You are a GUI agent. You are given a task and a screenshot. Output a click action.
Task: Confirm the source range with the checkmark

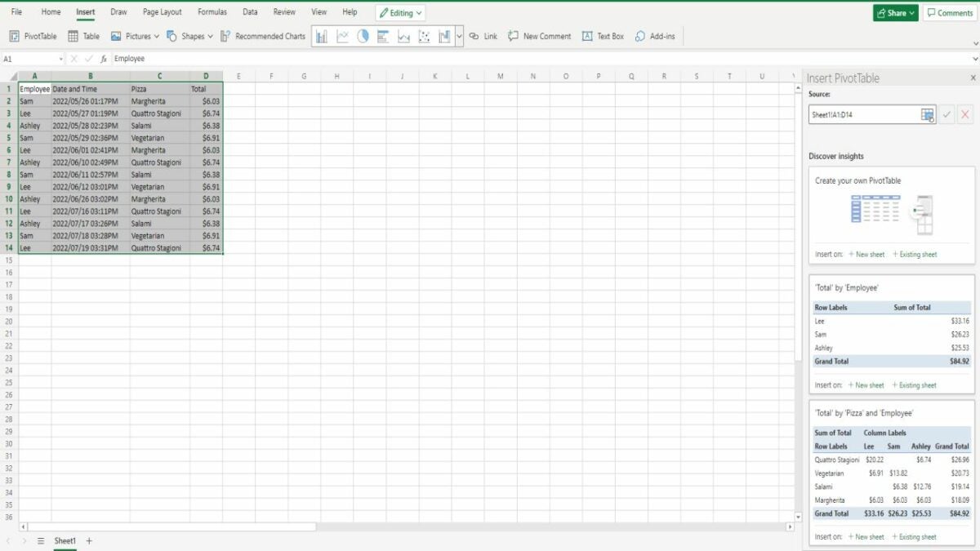click(947, 115)
